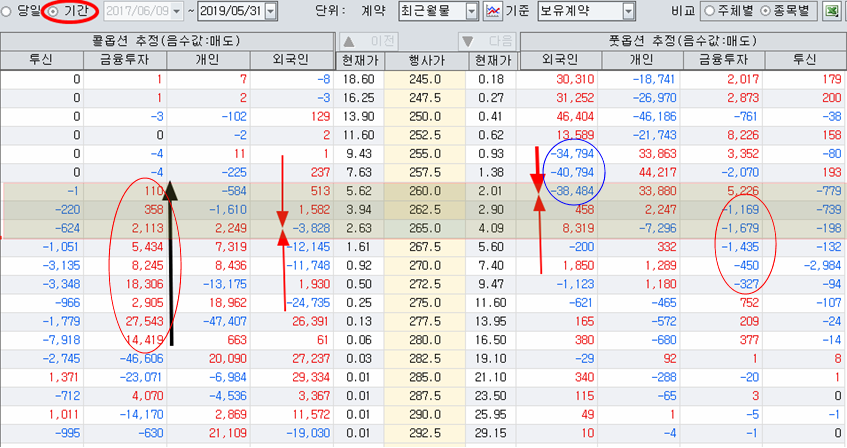This screenshot has width=847, height=448.
Task: Click the 행사가 column header
Action: point(426,61)
